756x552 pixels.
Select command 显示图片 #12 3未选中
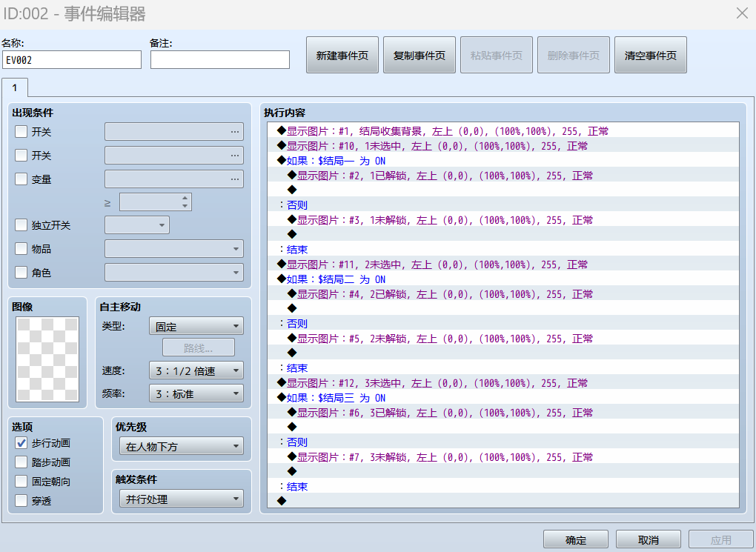point(503,383)
